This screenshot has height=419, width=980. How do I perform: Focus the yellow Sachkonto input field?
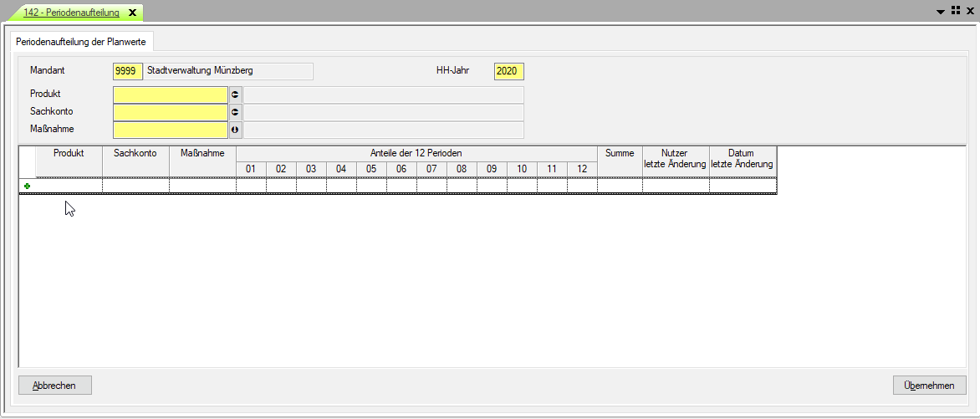[x=171, y=112]
